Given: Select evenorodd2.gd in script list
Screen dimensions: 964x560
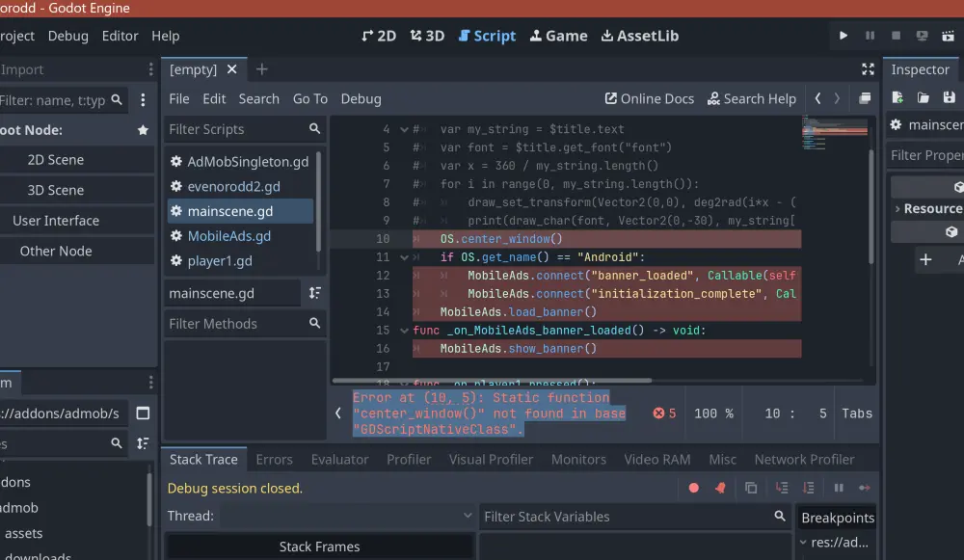Looking at the screenshot, I should tap(240, 186).
